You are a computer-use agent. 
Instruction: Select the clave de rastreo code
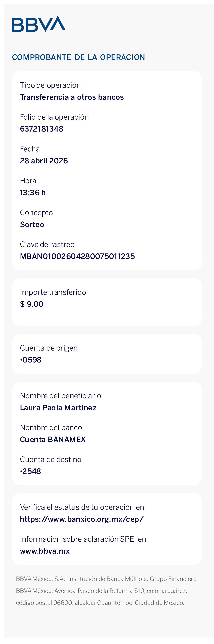(77, 256)
